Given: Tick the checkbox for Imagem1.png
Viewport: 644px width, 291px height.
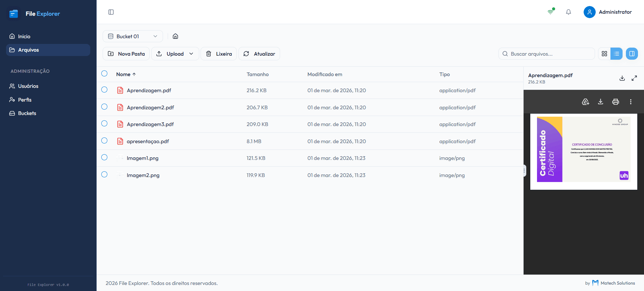Looking at the screenshot, I should click(x=104, y=158).
